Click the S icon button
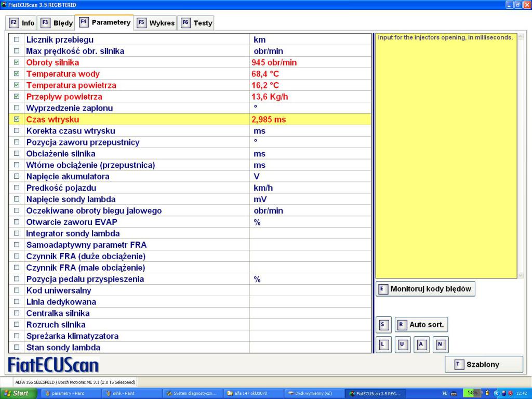Image resolution: width=532 pixels, height=399 pixels. point(383,325)
